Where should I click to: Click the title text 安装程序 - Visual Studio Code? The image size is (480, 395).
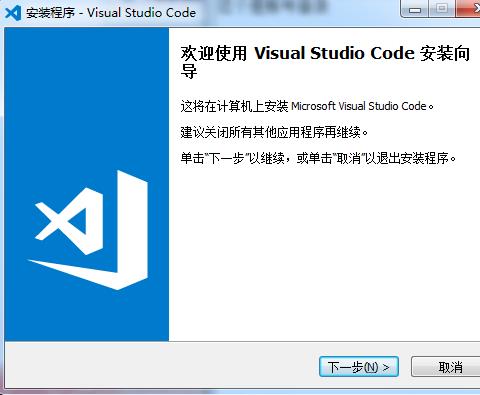coord(111,13)
